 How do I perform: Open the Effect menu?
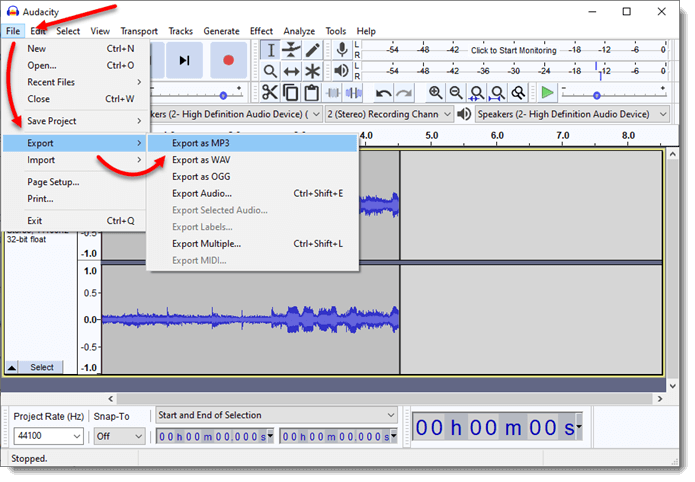pos(262,31)
